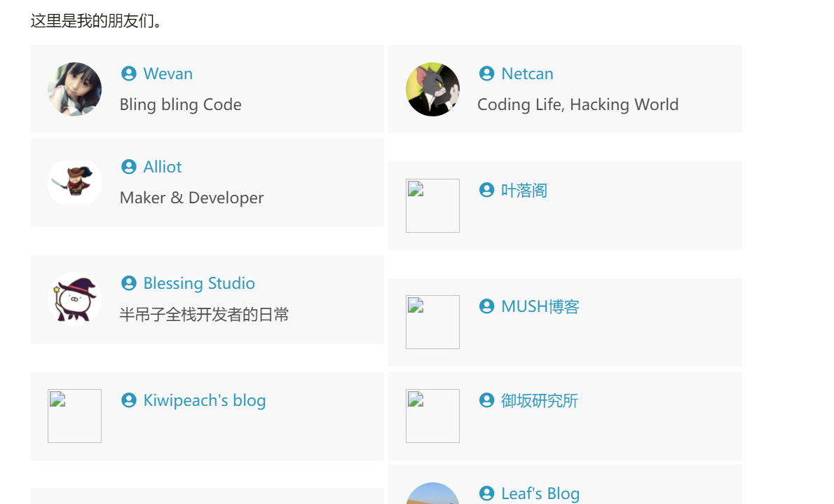The height and width of the screenshot is (504, 834).
Task: Click the user icon beside Kiwipeach's blog
Action: 128,400
